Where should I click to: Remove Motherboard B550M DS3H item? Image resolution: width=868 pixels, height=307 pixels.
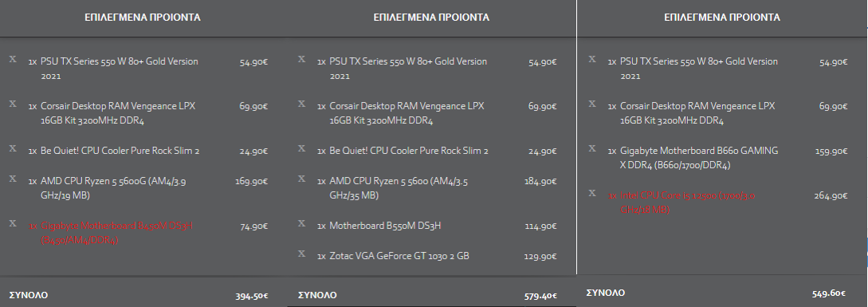(302, 223)
